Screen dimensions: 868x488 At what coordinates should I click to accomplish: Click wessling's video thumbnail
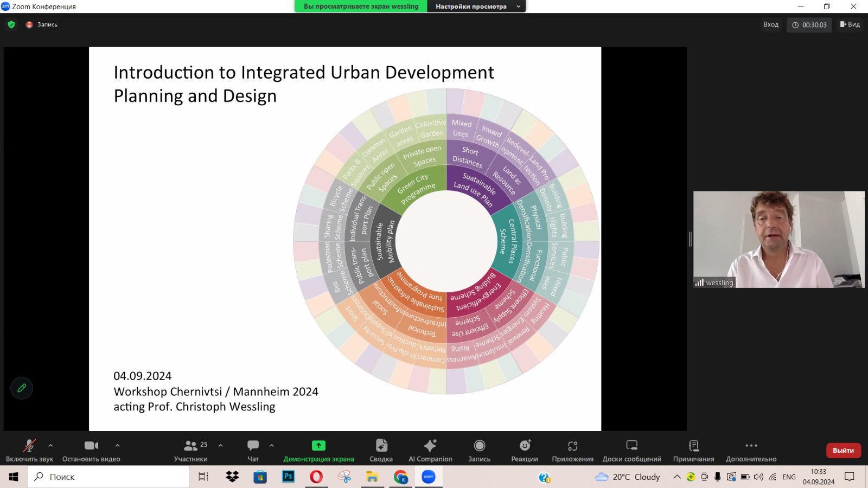778,239
